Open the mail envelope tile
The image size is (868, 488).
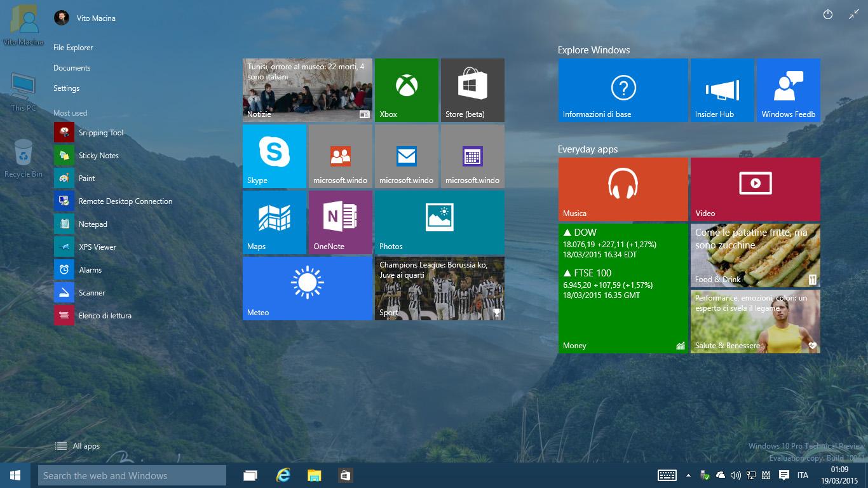[x=407, y=156]
